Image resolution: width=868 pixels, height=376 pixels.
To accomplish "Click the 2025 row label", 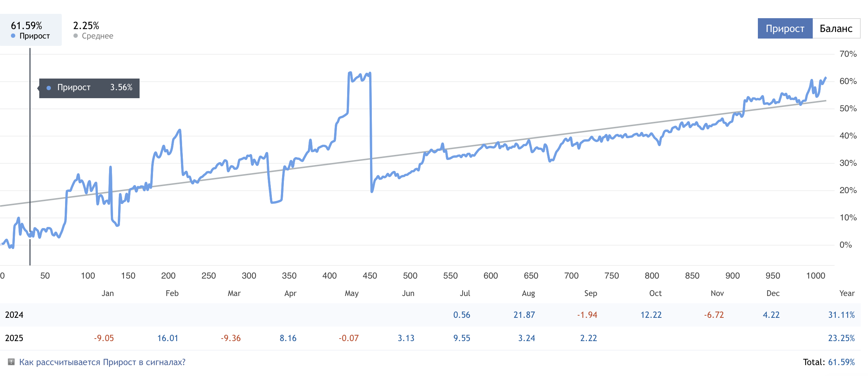I will click(14, 338).
